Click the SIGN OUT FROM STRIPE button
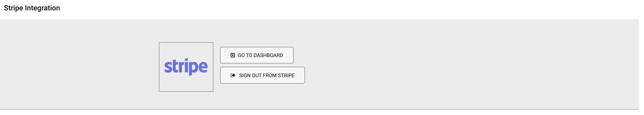The height and width of the screenshot is (115, 644). 262,75
